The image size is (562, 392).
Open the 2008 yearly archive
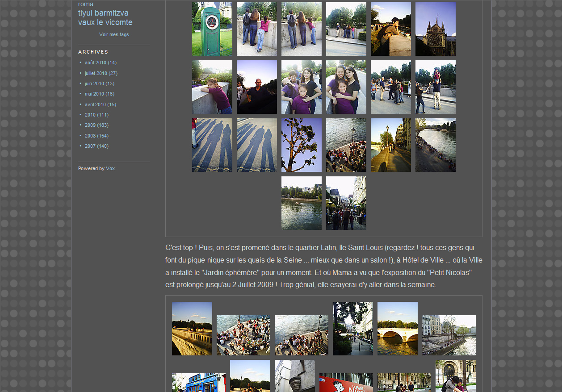coord(90,136)
